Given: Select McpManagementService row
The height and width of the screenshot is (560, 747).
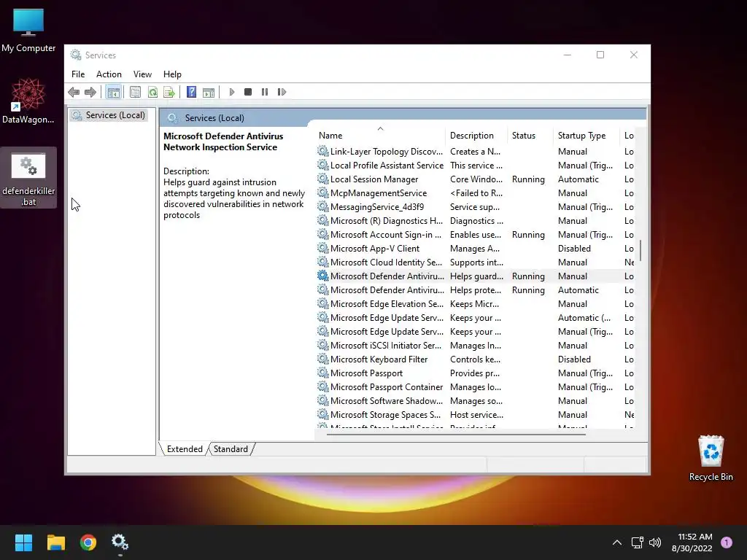Looking at the screenshot, I should tap(475, 192).
